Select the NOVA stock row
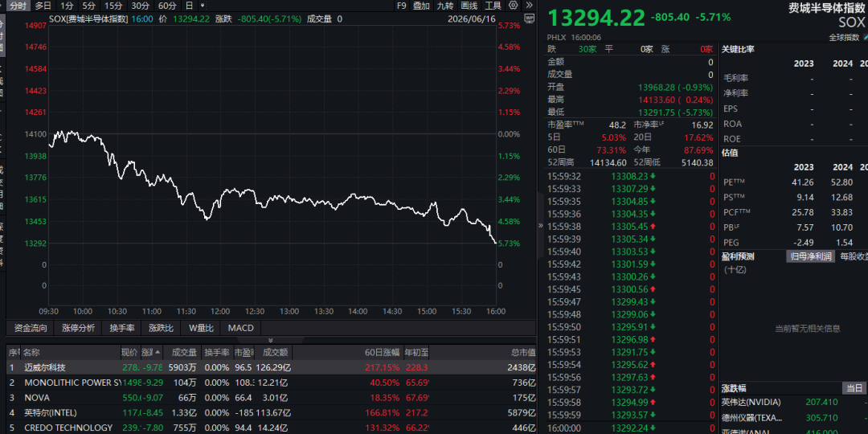Viewport: 868px width, 434px height. (272, 398)
